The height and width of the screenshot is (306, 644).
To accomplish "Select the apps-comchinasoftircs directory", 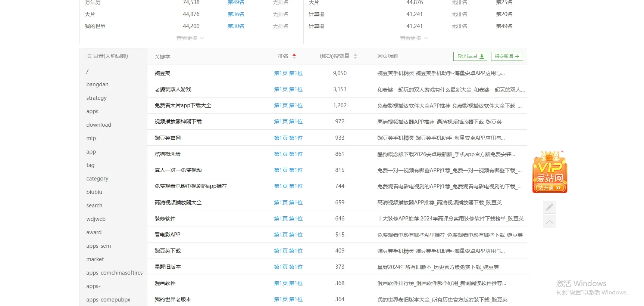I will [115, 273].
